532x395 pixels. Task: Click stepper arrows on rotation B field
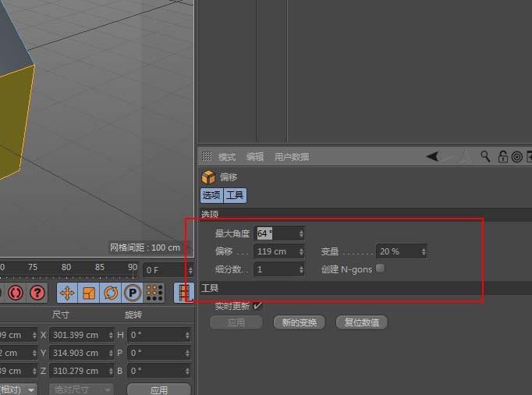[187, 371]
